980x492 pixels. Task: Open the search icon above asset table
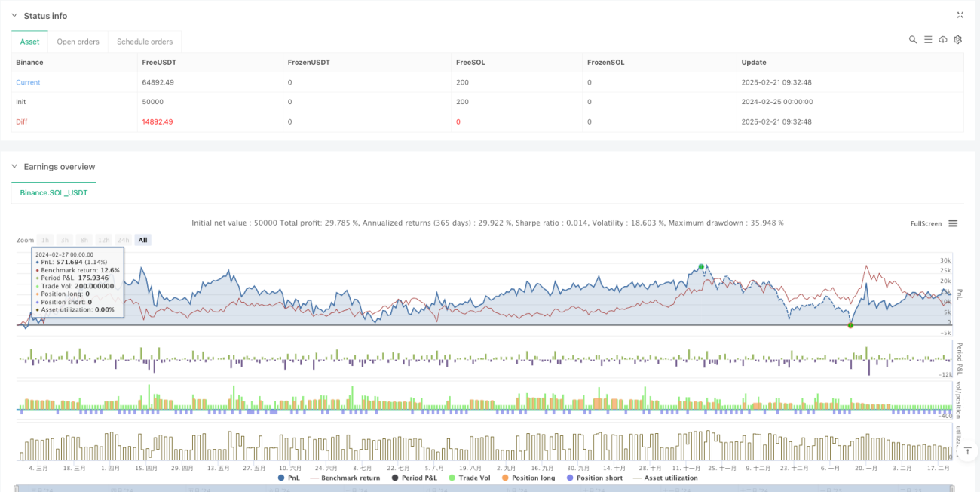[913, 39]
